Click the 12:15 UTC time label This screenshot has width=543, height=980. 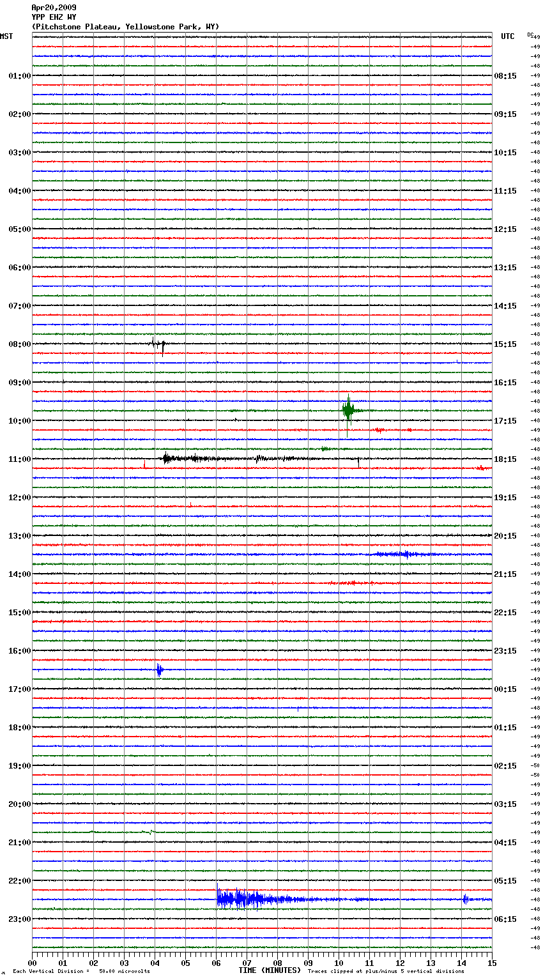(505, 229)
